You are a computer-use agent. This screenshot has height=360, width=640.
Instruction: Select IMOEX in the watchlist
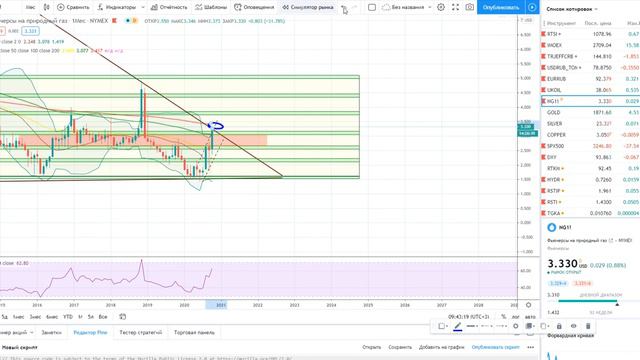[x=590, y=45]
